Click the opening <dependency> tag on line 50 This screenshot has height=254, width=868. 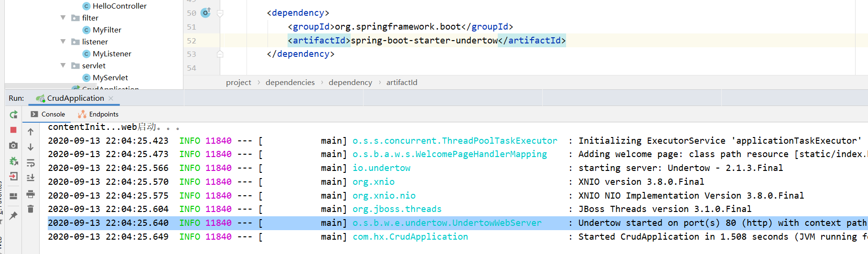(x=298, y=13)
